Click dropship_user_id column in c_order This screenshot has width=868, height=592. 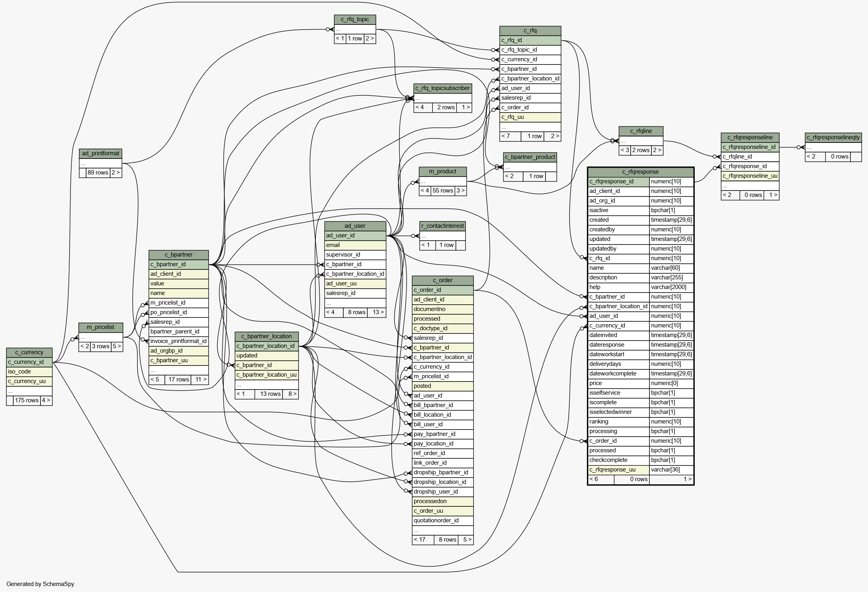pos(443,492)
